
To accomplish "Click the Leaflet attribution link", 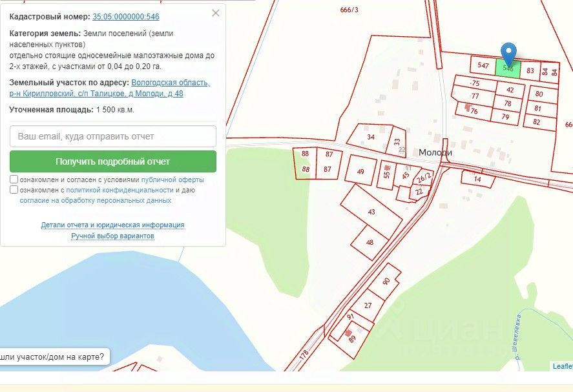I will coord(563,366).
